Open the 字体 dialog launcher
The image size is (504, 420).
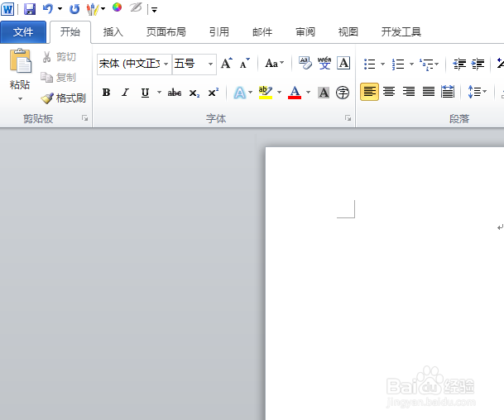coord(348,118)
